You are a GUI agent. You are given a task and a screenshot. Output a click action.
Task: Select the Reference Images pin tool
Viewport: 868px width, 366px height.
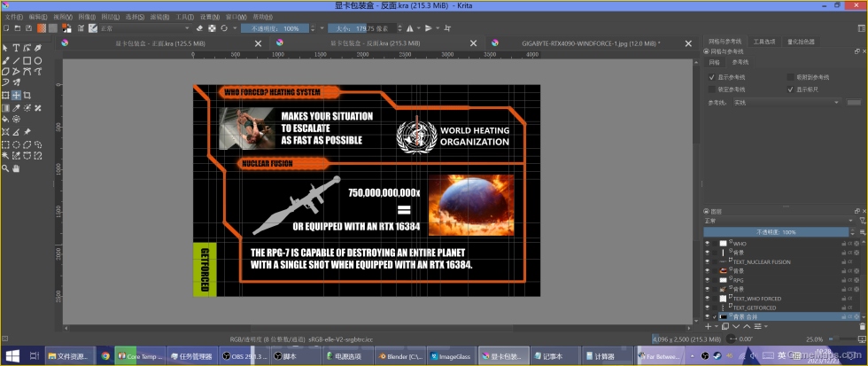click(27, 132)
